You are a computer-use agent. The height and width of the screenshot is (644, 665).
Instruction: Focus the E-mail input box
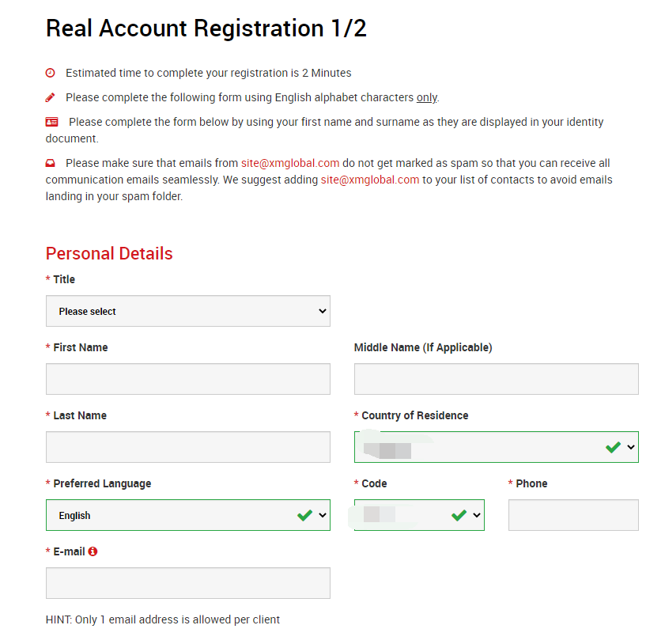[188, 583]
